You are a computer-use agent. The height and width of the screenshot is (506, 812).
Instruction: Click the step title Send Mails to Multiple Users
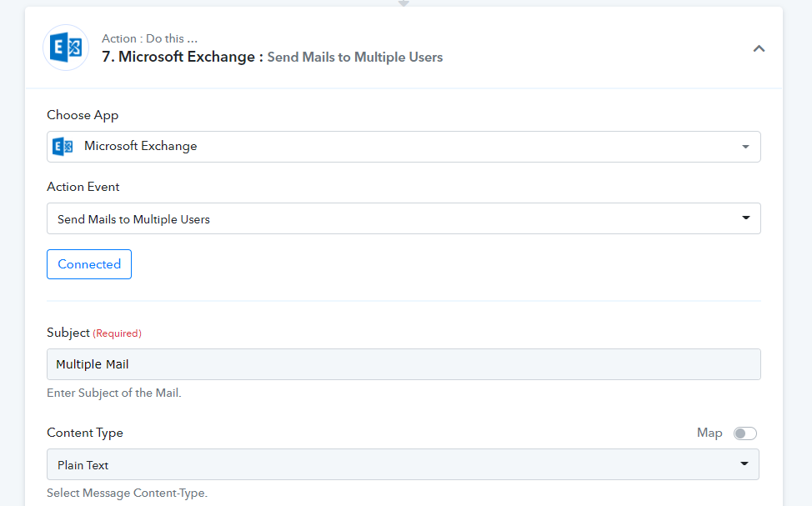(x=355, y=57)
